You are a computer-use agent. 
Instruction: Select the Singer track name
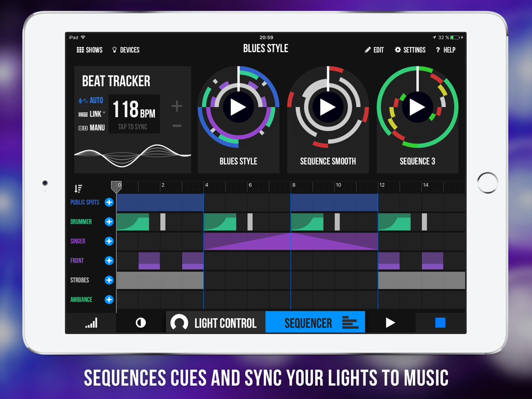pos(78,241)
